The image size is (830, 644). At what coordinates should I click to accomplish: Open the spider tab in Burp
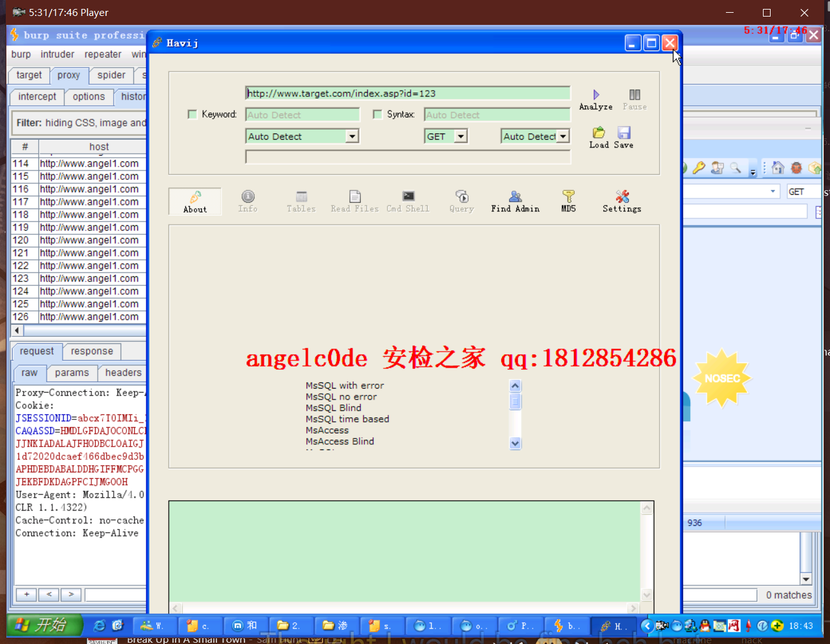[111, 75]
